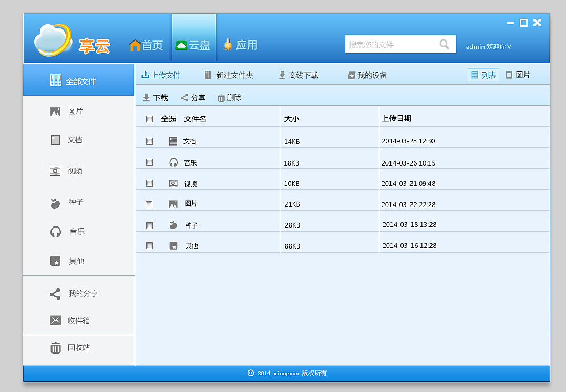Open 我的分享 in sidebar
Image resolution: width=566 pixels, height=392 pixels.
pyautogui.click(x=74, y=293)
